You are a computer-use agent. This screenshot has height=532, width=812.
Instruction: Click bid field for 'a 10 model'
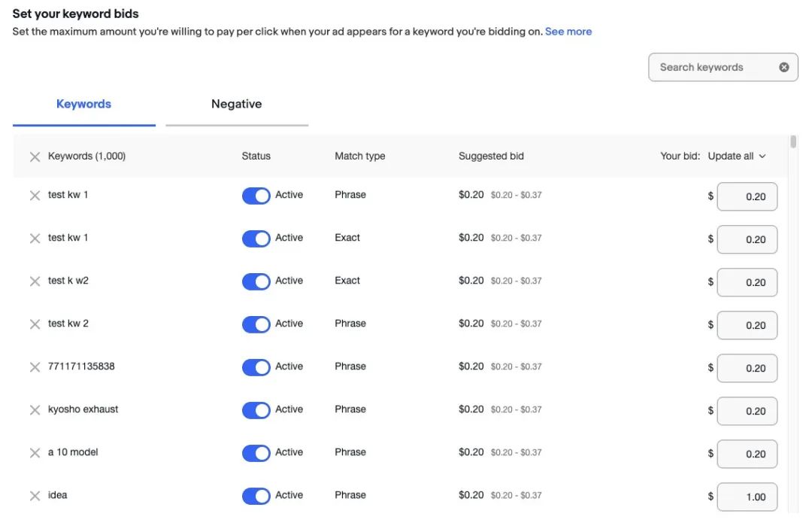[747, 454]
